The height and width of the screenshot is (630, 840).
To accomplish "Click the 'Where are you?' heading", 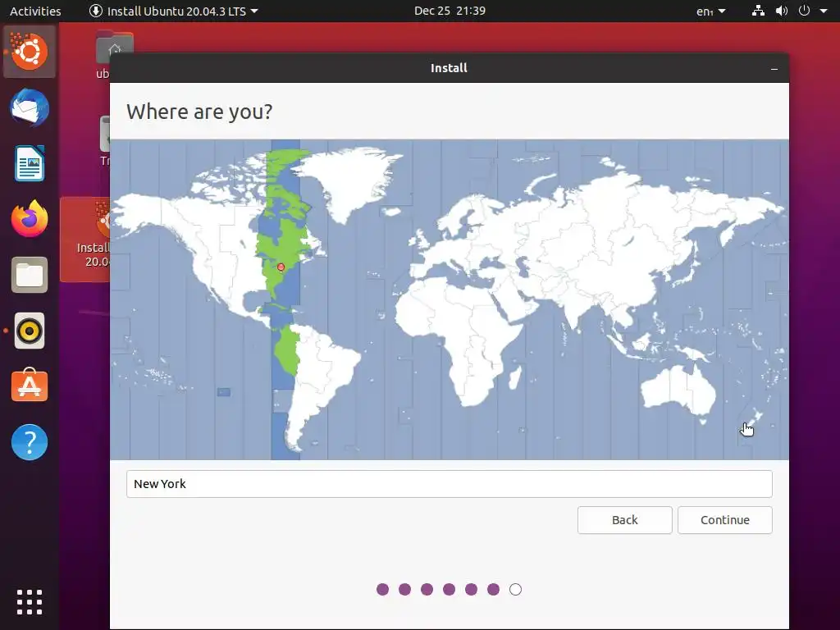I will click(199, 112).
